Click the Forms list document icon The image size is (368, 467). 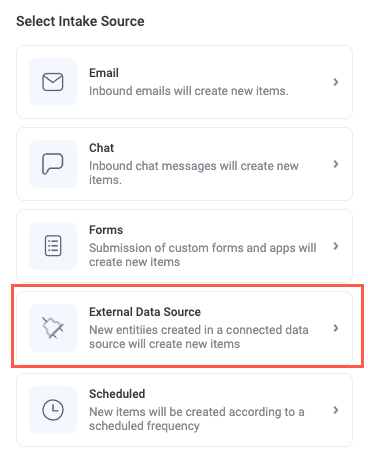click(53, 246)
